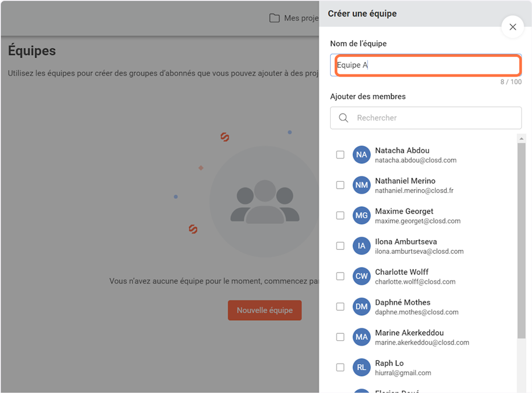Viewport: 532px width, 393px height.
Task: Click the IA avatar for Ilona Amburtseva
Action: [361, 246]
